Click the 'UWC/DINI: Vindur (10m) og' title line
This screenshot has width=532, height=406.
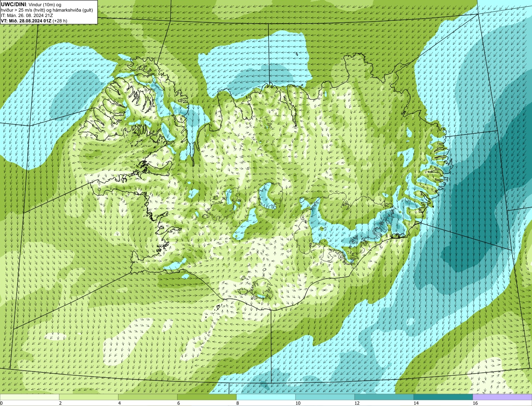(x=31, y=4)
